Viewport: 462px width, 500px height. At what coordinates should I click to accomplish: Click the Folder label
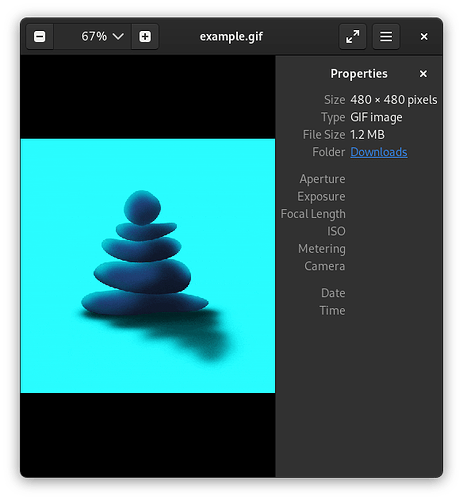(x=329, y=152)
